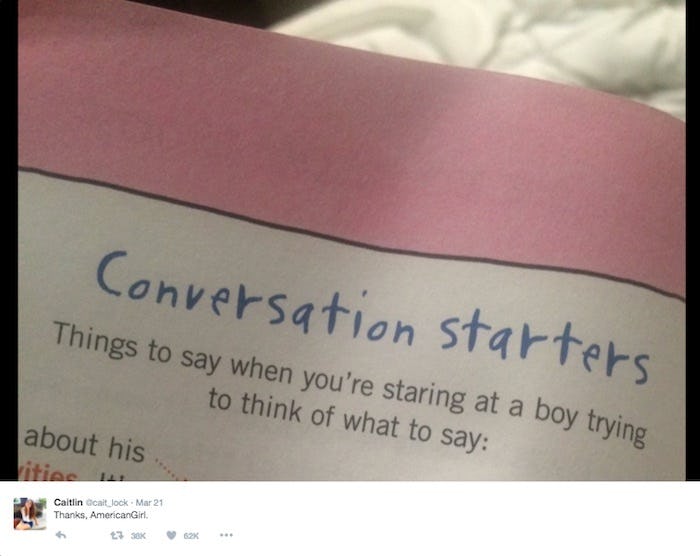Screen dimensions: 700x556
Task: Click the orange partial word at photo bottom
Action: tap(47, 474)
